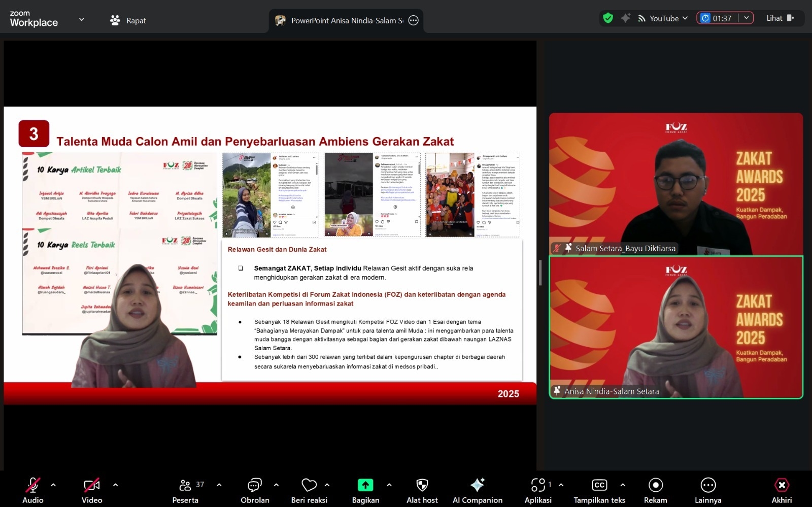Expand share options arrow beside Bagikan
Image resolution: width=812 pixels, height=507 pixels.
(389, 485)
